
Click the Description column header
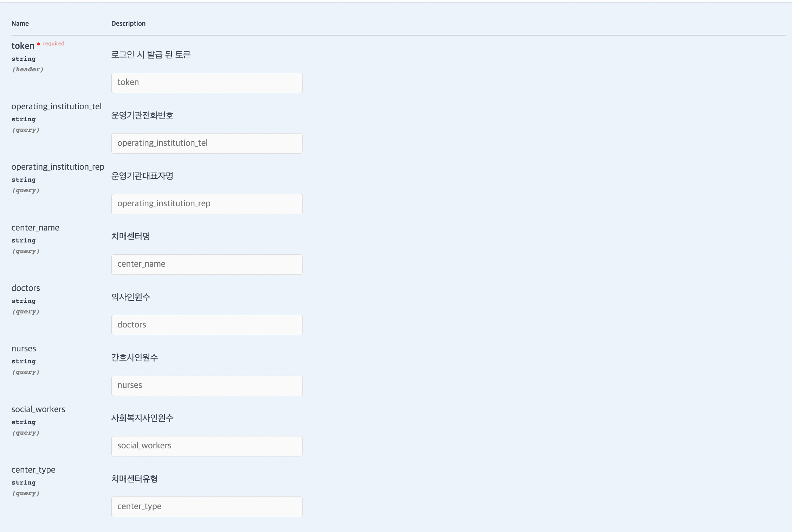point(128,23)
